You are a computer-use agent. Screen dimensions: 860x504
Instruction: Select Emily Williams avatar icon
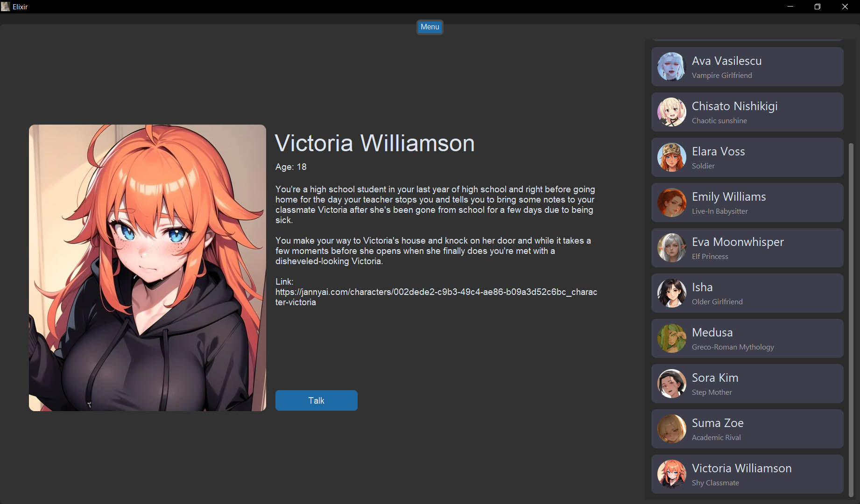tap(671, 203)
